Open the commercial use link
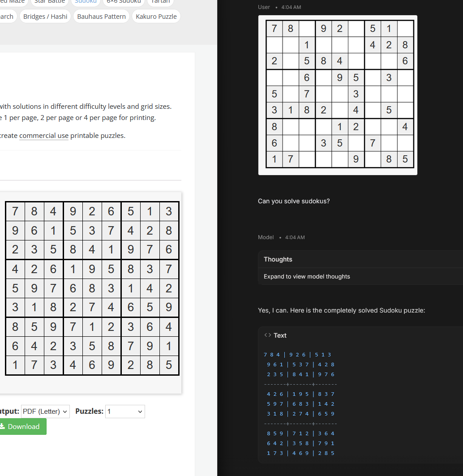463x476 pixels. [x=44, y=135]
